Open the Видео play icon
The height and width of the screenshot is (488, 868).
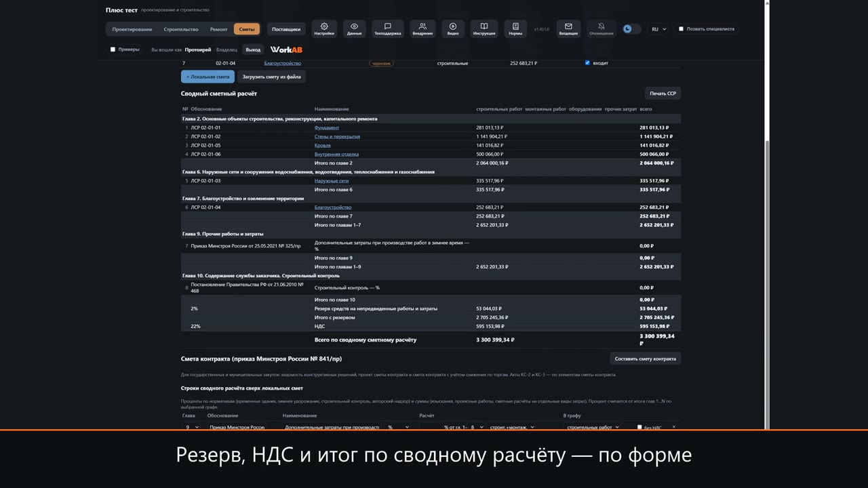(x=453, y=28)
